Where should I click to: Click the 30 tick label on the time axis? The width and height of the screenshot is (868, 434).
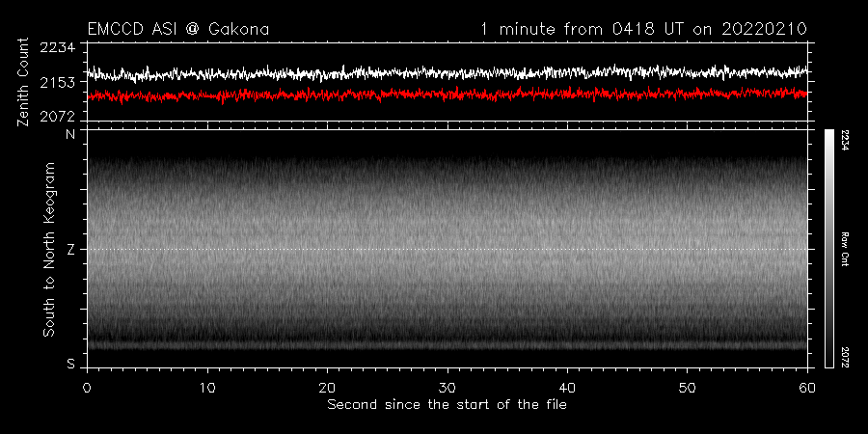click(448, 387)
